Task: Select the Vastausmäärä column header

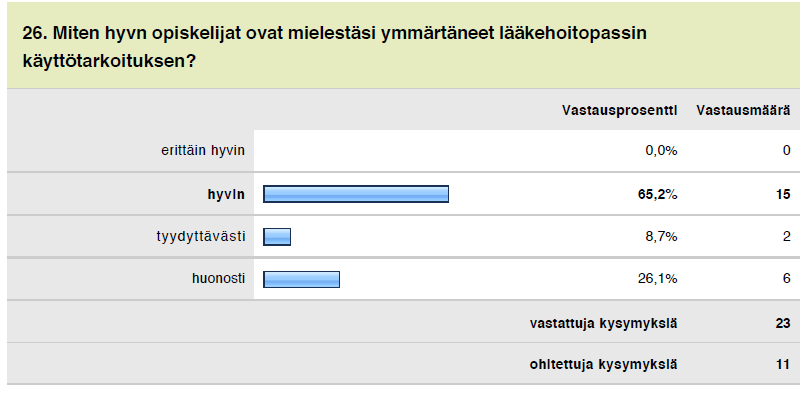Action: pyautogui.click(x=743, y=110)
